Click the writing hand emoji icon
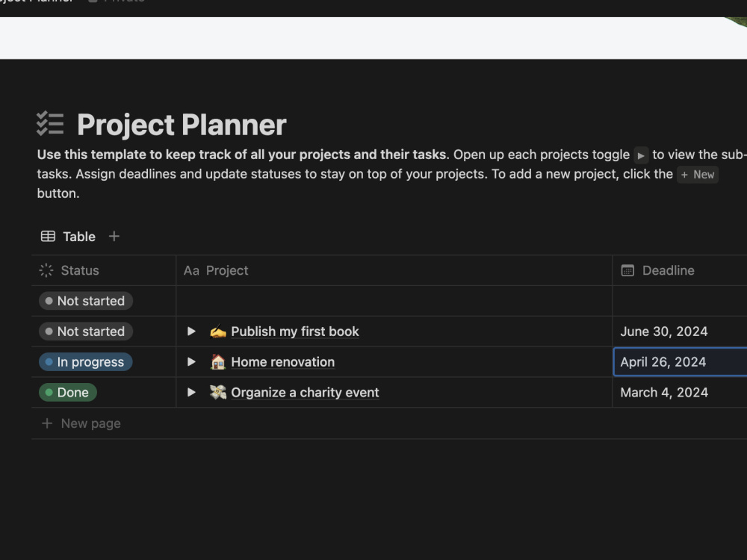Screen dimensions: 747x560 pyautogui.click(x=217, y=331)
